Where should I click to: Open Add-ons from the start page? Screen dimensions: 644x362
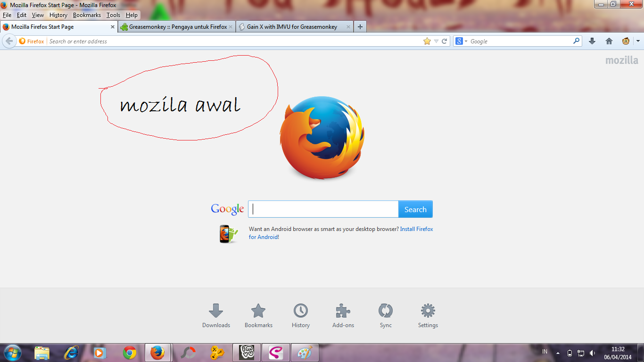click(343, 316)
